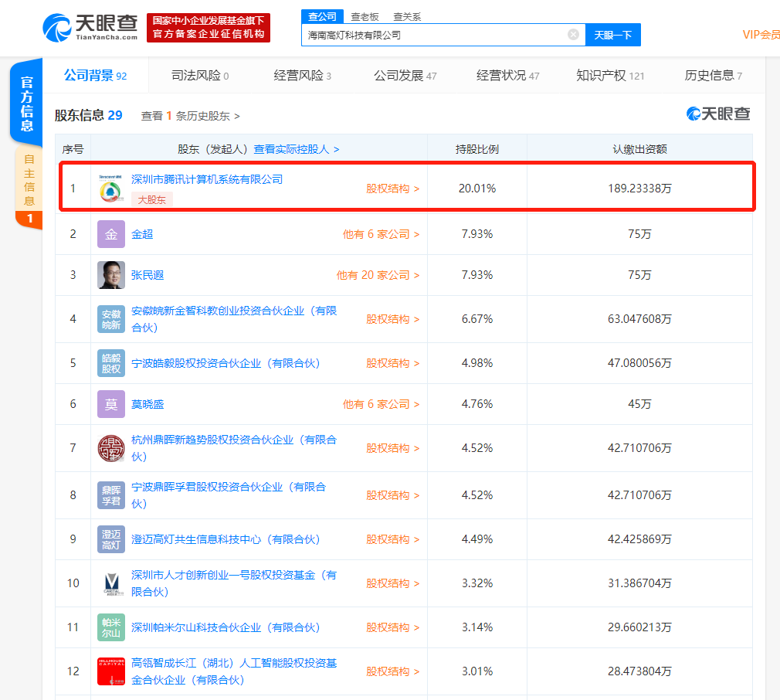The height and width of the screenshot is (700, 780).
Task: Expand 股权结构 for 高瓴智成长江
Action: click(x=392, y=671)
